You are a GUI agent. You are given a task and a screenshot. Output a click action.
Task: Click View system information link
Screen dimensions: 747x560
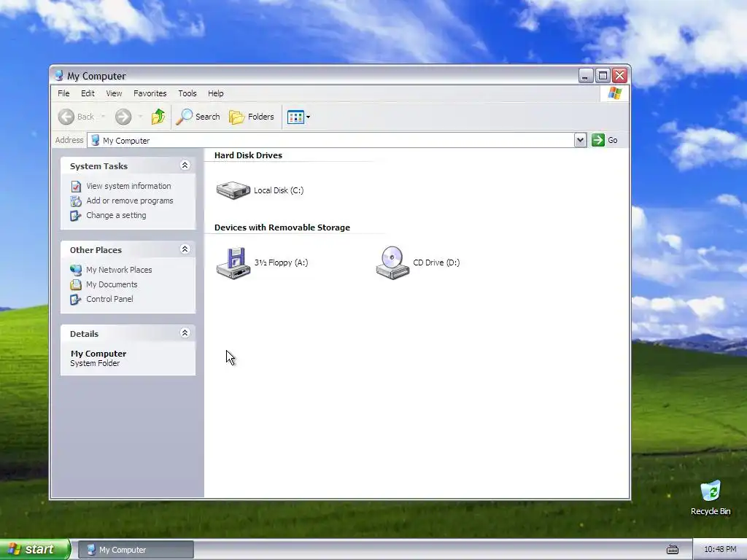point(128,186)
